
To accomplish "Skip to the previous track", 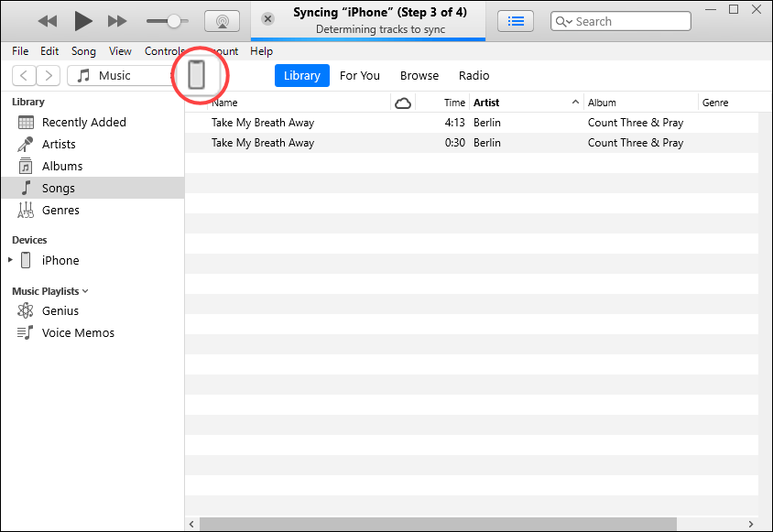I will coord(48,20).
